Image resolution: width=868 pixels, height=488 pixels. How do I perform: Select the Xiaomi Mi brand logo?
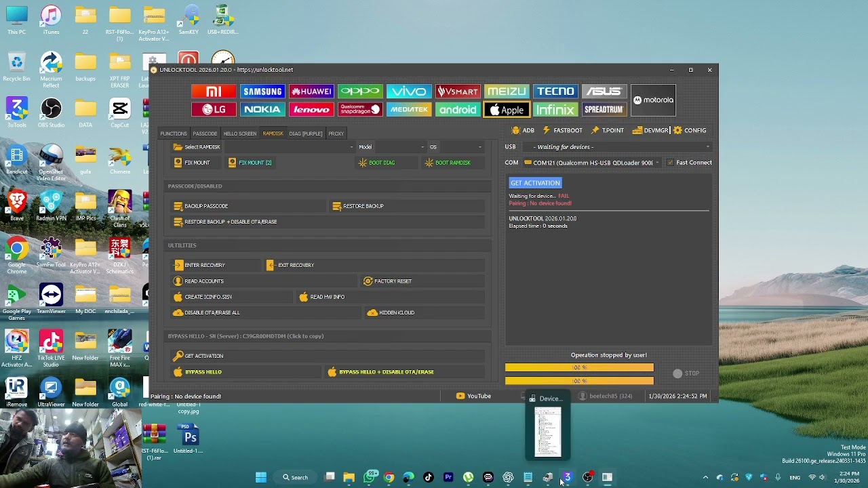pyautogui.click(x=214, y=91)
